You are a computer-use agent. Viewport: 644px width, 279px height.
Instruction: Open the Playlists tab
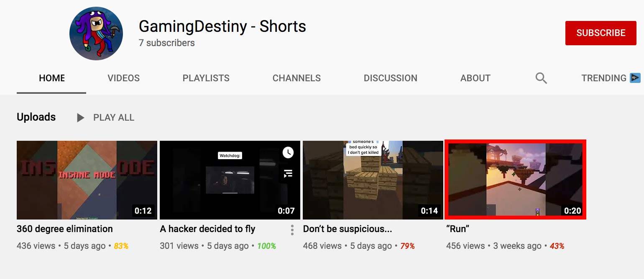pyautogui.click(x=206, y=78)
